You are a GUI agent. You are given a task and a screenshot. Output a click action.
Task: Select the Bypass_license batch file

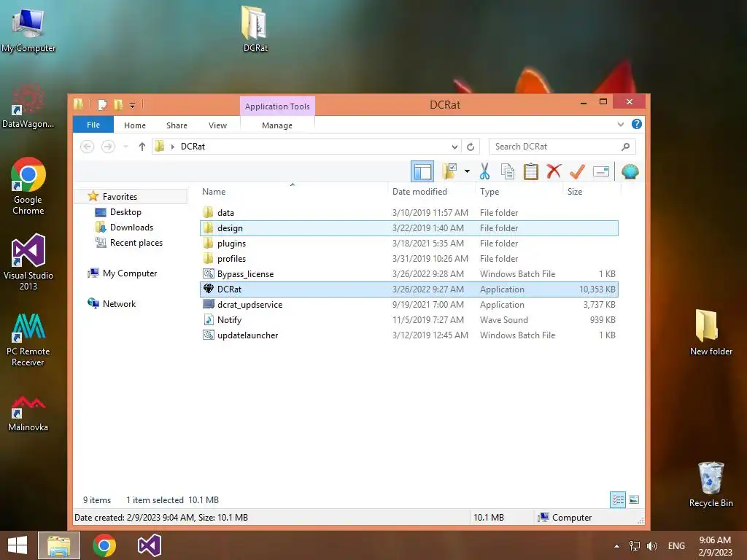point(409,274)
